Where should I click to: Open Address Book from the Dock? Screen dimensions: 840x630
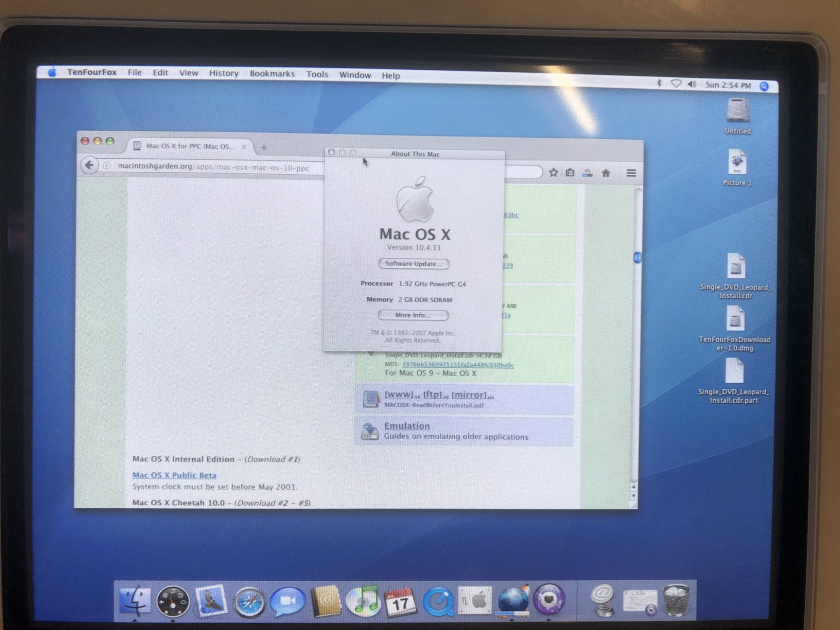point(325,601)
